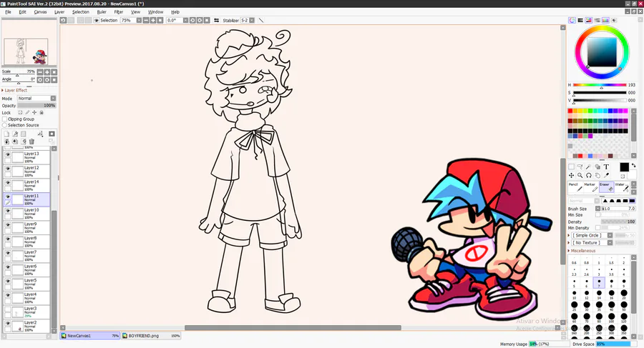This screenshot has height=348, width=644.
Task: Open the Layer menu
Action: [x=59, y=12]
